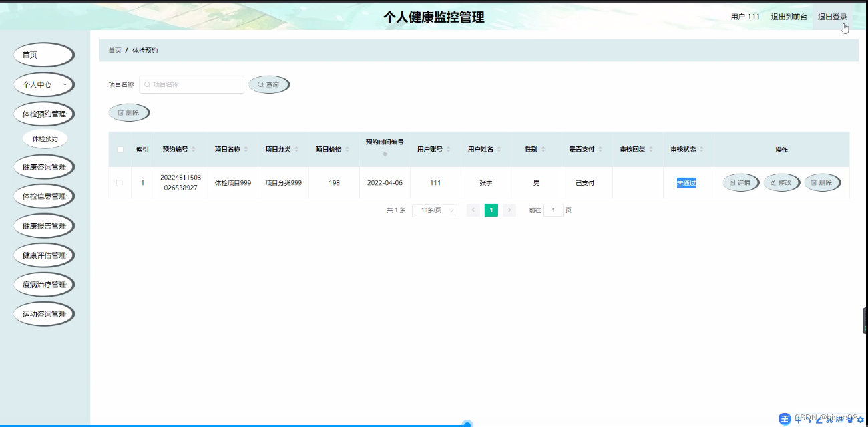The image size is (868, 427).
Task: Expand the 个人中心 sidebar menu
Action: (43, 84)
